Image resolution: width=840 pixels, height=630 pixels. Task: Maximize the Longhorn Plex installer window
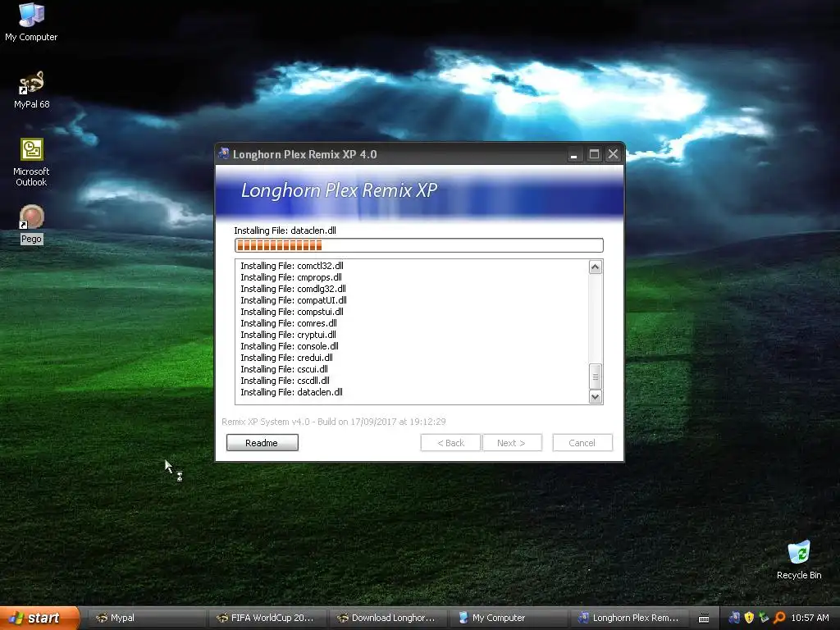point(594,154)
